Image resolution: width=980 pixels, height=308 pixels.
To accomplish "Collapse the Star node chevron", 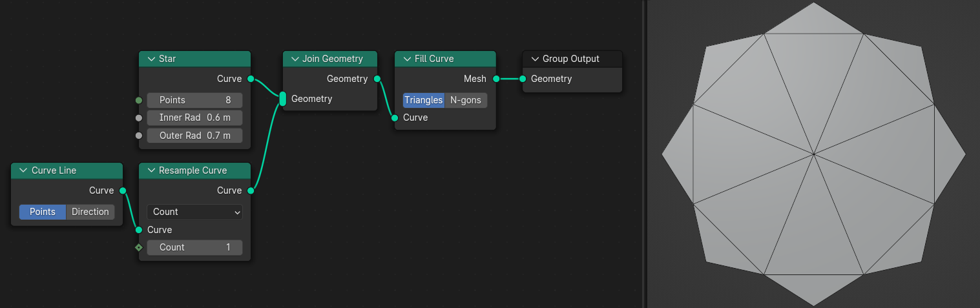I will [151, 59].
